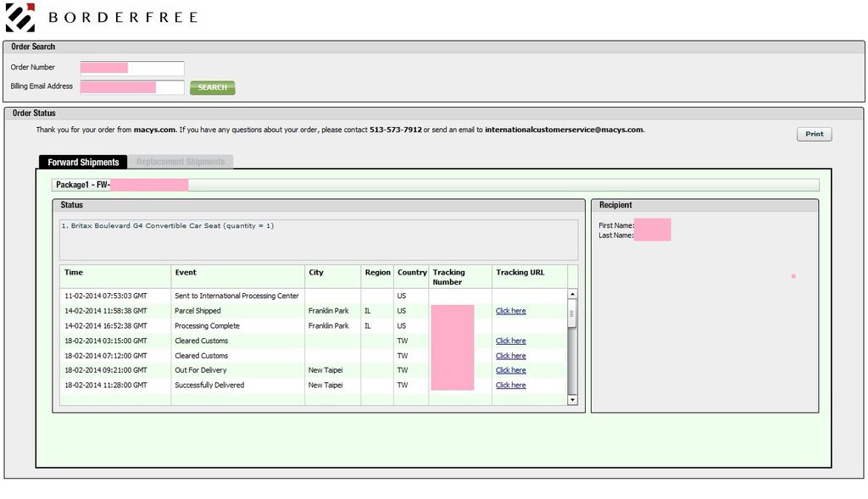Open tracking link for 03:15:00 Cleared Customs
The height and width of the screenshot is (499, 868).
tap(510, 341)
